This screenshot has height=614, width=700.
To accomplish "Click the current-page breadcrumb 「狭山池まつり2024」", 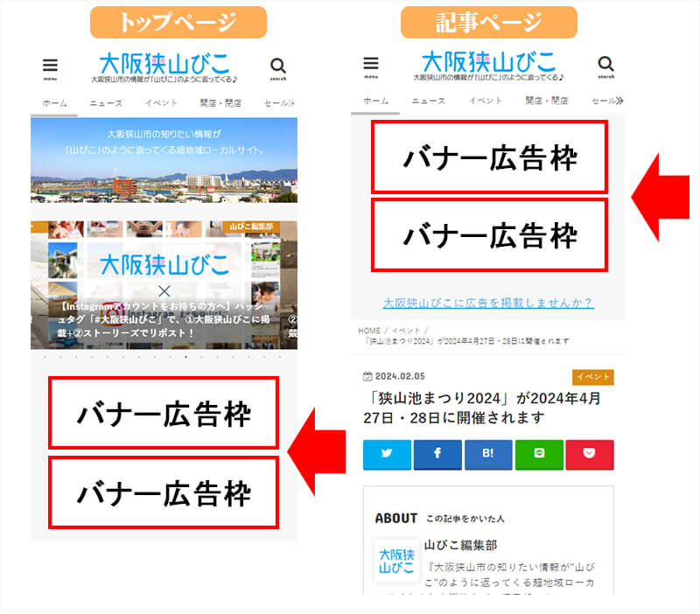I will (x=467, y=341).
